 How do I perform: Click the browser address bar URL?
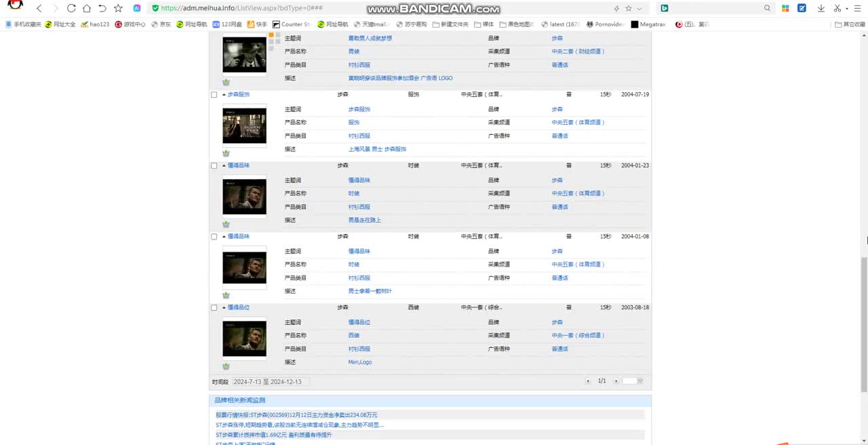tap(241, 8)
